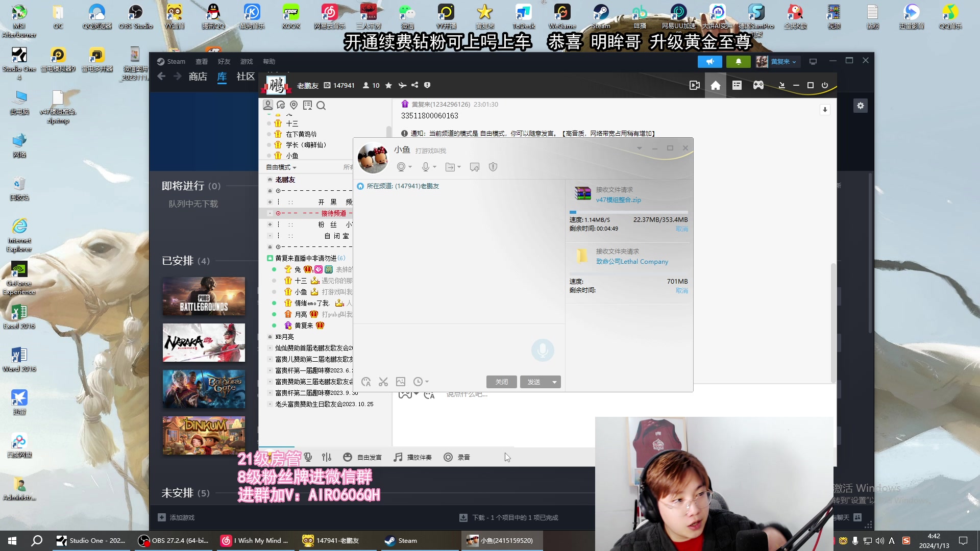Cancel the v47模组整合.zip transfer
The image size is (980, 551).
[x=682, y=229]
